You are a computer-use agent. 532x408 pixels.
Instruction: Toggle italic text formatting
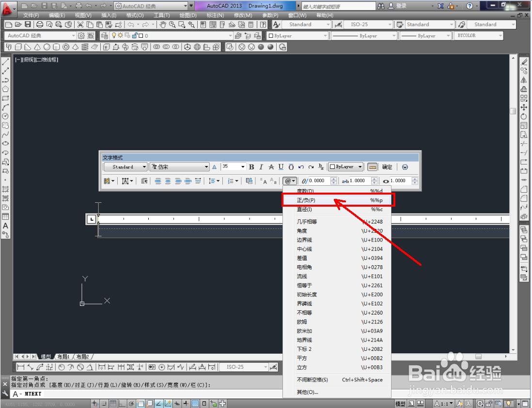261,166
